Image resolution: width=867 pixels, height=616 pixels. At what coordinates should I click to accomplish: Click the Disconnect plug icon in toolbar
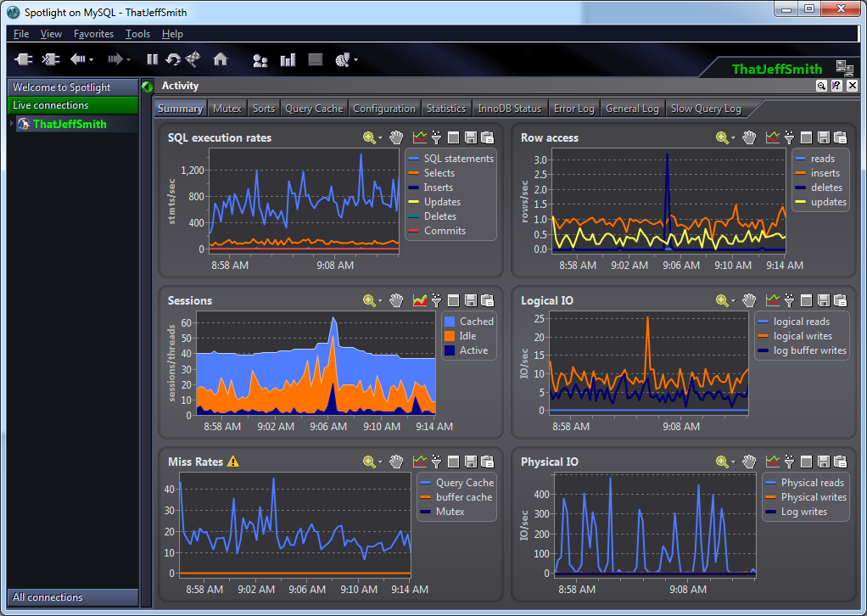50,59
